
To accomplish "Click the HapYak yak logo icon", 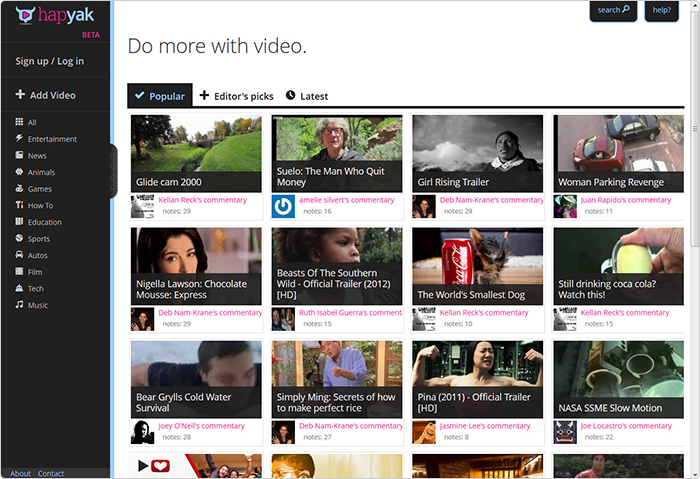I will (x=25, y=15).
